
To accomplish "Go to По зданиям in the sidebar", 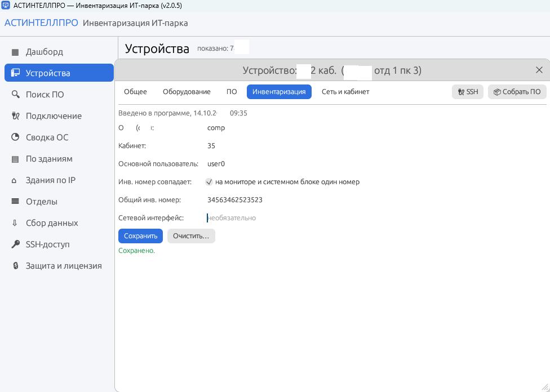I will 59,159.
